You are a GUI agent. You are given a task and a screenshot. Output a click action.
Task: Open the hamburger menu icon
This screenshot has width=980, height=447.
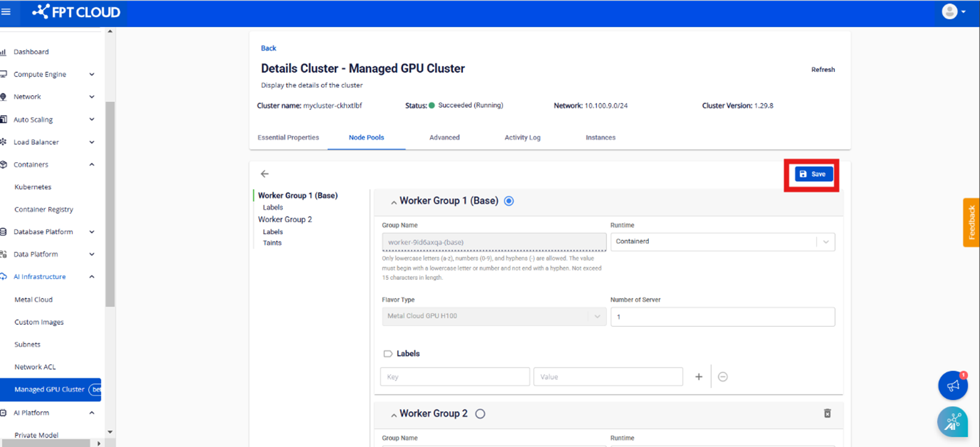6,12
